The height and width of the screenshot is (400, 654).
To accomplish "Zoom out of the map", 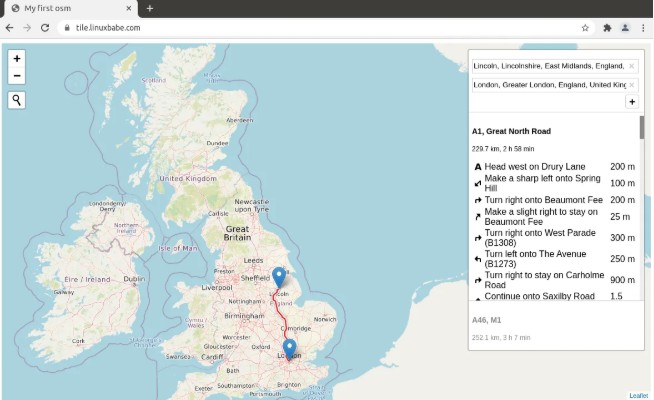I will pos(17,76).
